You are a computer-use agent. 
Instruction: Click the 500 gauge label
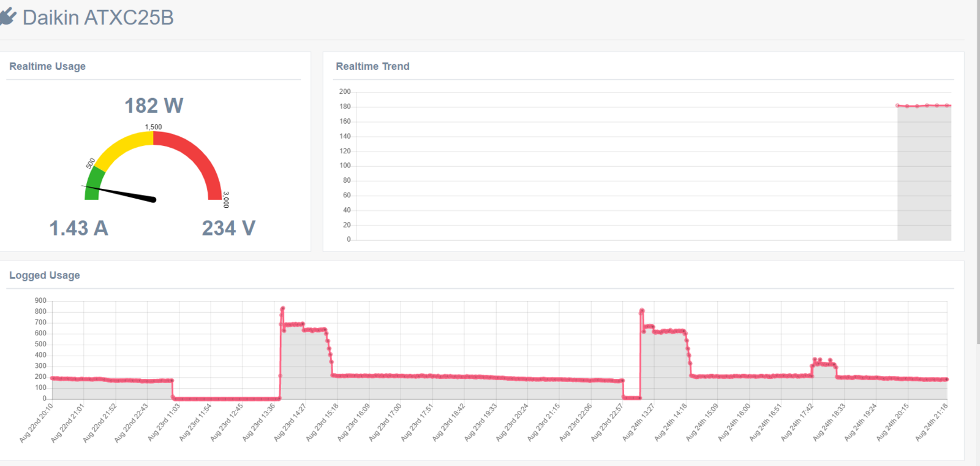(x=91, y=163)
